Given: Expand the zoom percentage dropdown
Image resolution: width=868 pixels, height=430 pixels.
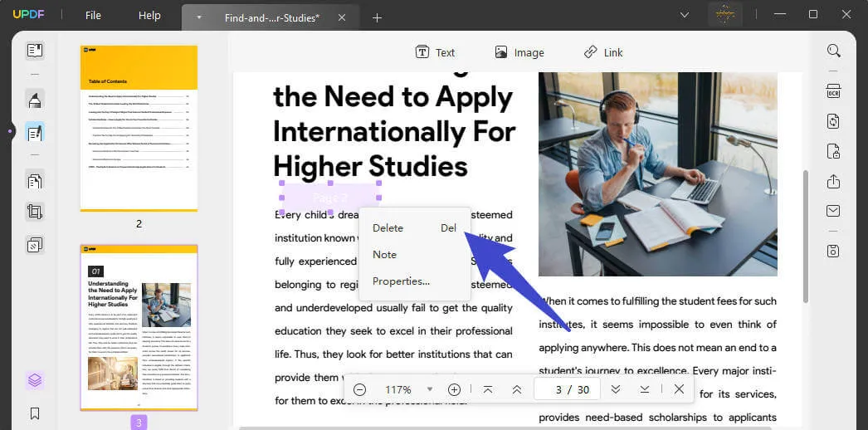Looking at the screenshot, I should click(x=430, y=389).
